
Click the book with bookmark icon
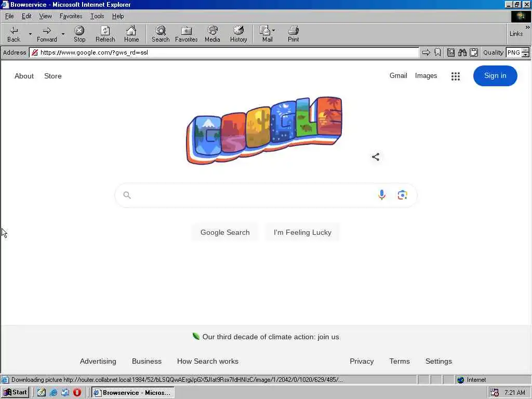(x=450, y=52)
